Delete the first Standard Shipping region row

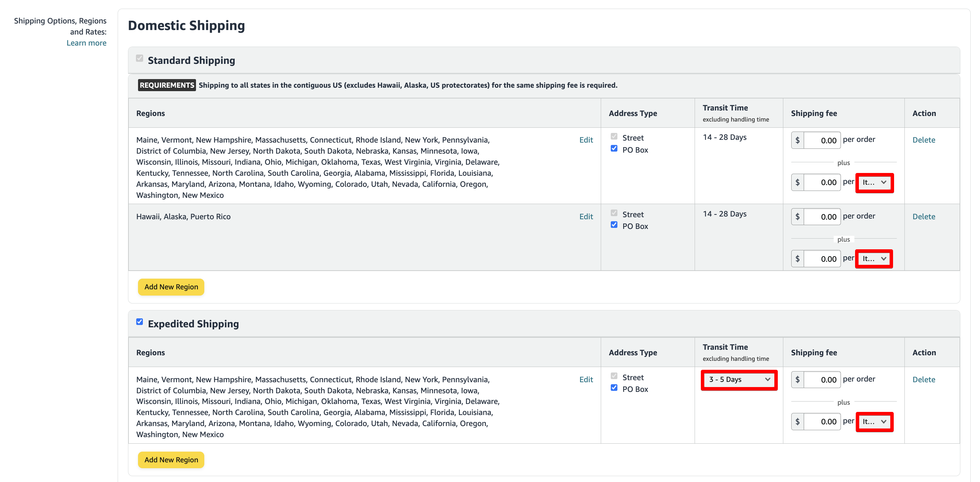click(x=924, y=140)
